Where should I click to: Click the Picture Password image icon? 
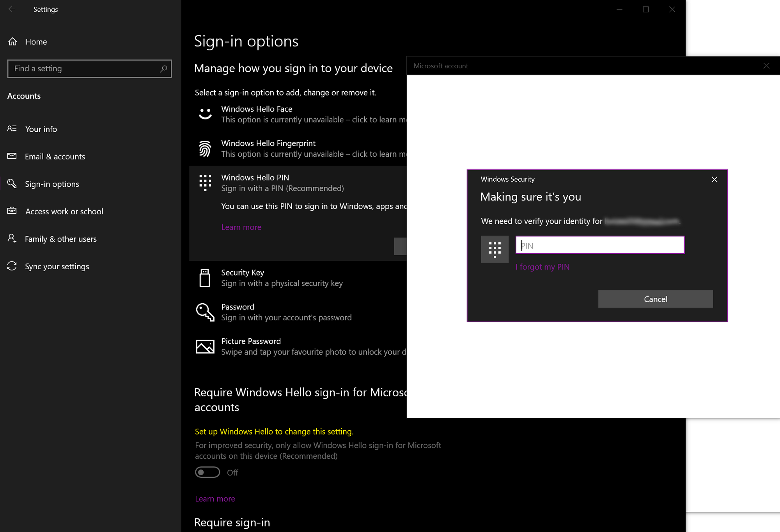pyautogui.click(x=205, y=346)
